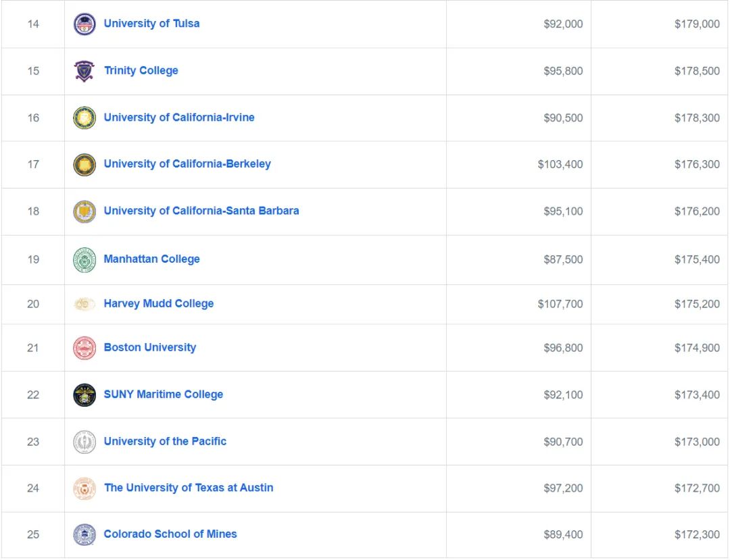Select the Colorado School of Mines link
Image resolution: width=730 pixels, height=560 pixels.
[170, 534]
